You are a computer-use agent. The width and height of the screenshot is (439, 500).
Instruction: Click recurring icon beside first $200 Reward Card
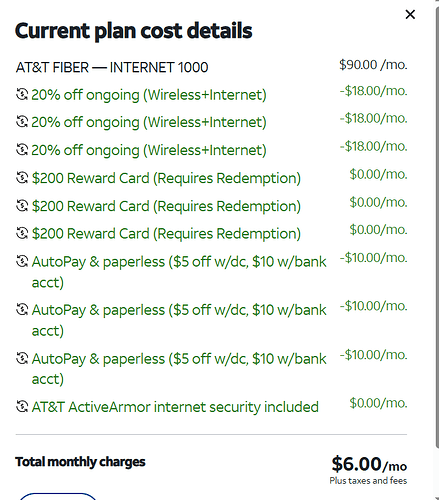[22, 178]
